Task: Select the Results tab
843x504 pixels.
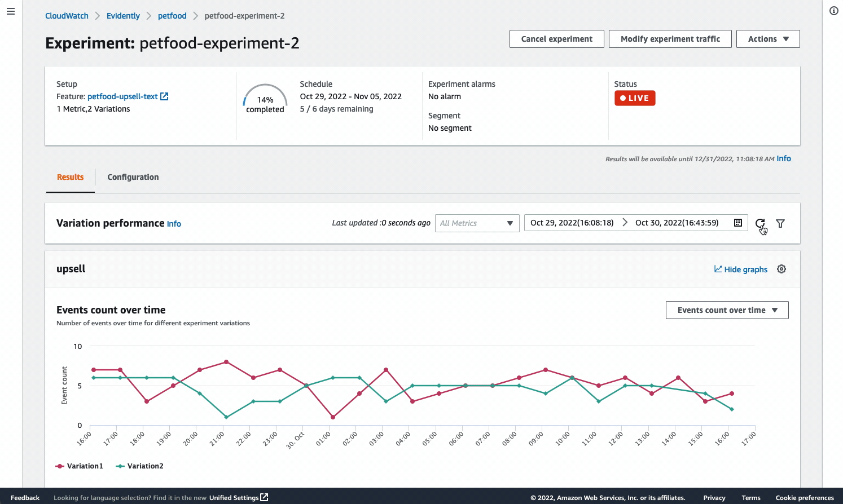Action: click(x=70, y=177)
